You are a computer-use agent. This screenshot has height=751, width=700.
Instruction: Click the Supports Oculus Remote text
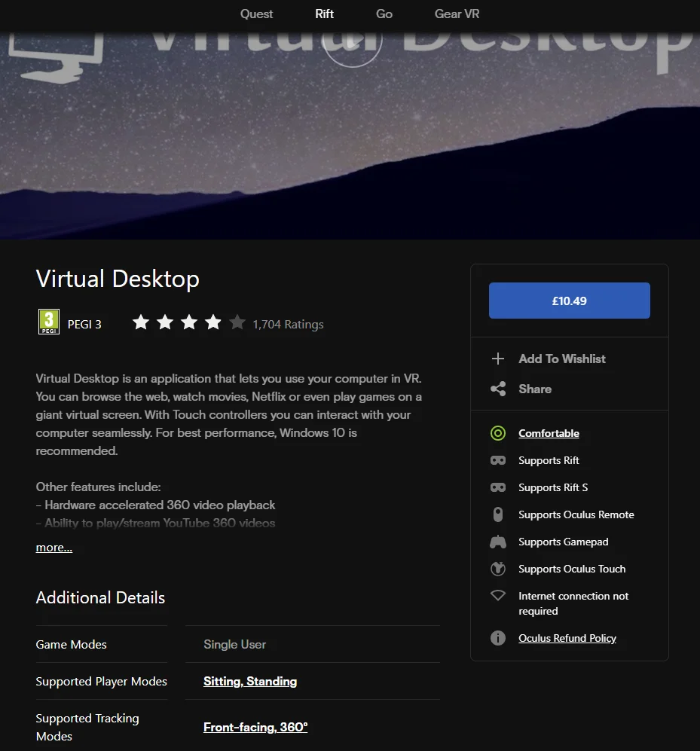coord(576,514)
